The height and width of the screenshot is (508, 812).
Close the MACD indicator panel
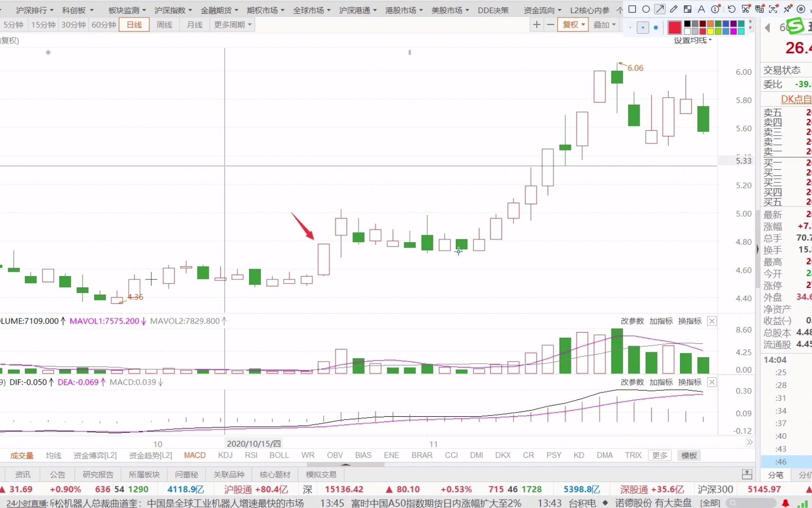pos(712,382)
